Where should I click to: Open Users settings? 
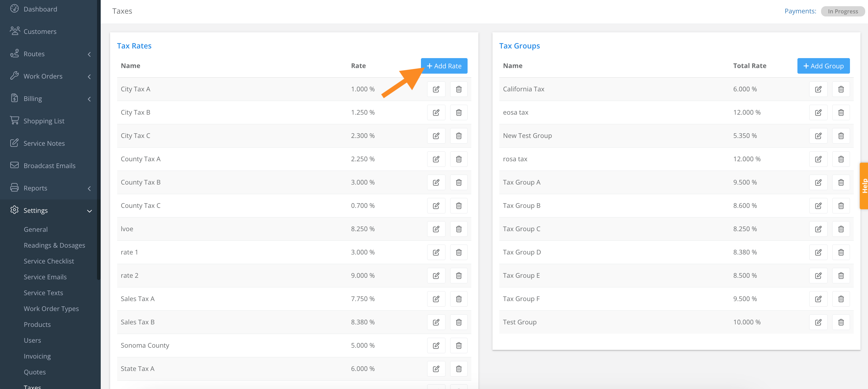pos(32,340)
